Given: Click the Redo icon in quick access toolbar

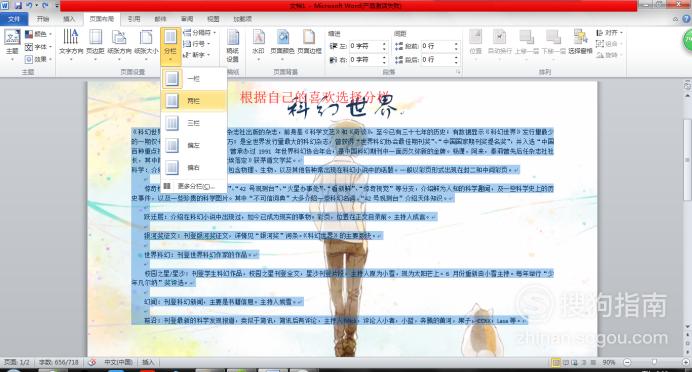Looking at the screenshot, I should [45, 5].
